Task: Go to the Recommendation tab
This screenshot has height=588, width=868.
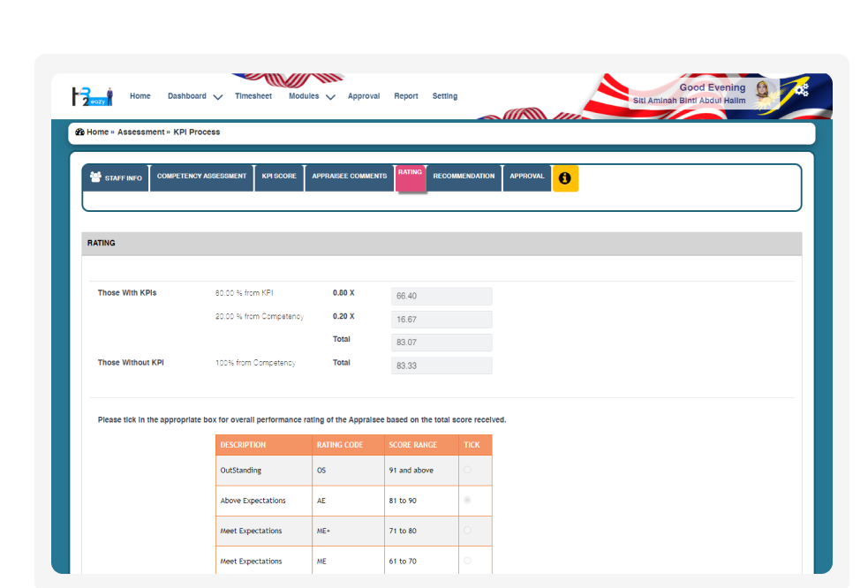Action: 464,177
